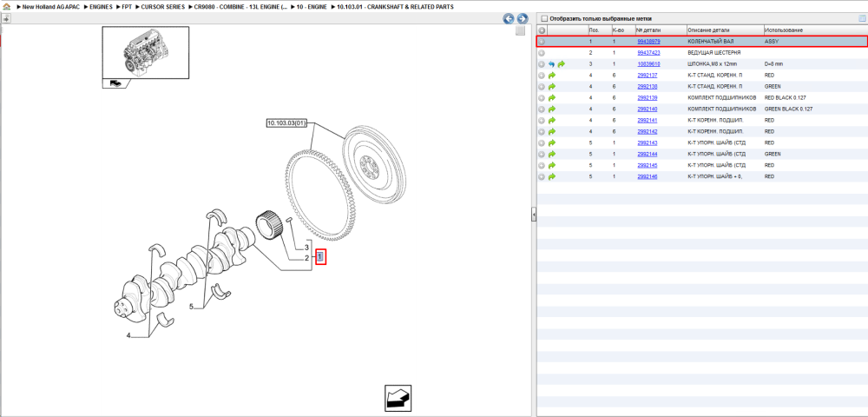Go to next illustration with right arrow
Screen dimensions: 868x417
pyautogui.click(x=522, y=18)
